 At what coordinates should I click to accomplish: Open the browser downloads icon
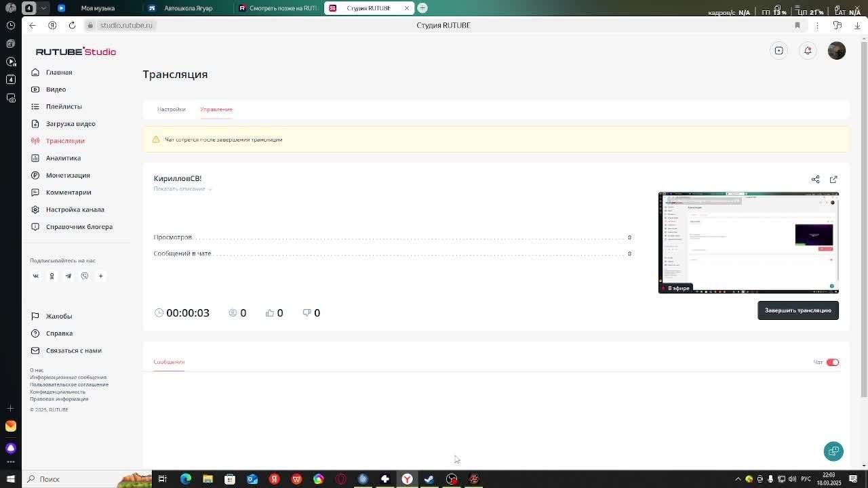click(x=857, y=25)
